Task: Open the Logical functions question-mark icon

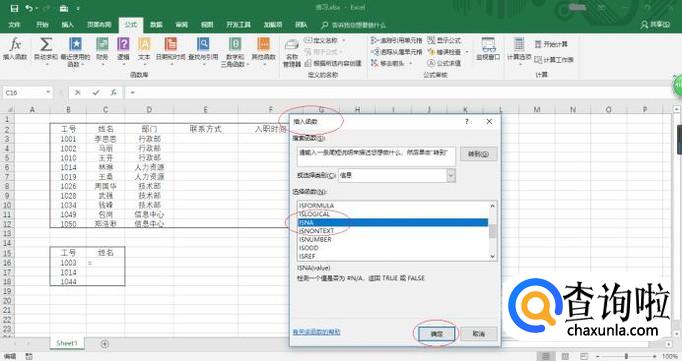Action: click(x=124, y=51)
